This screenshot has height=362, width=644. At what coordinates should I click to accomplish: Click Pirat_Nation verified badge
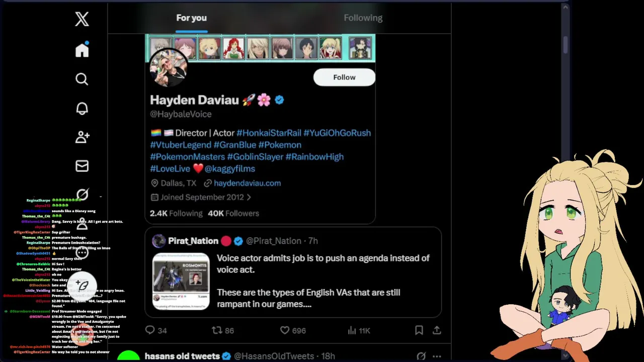(x=238, y=241)
